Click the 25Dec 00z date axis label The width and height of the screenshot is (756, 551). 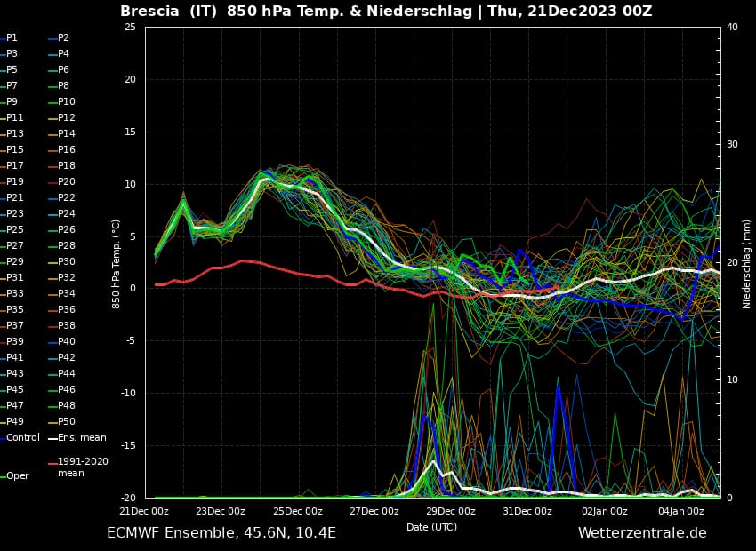(x=298, y=511)
